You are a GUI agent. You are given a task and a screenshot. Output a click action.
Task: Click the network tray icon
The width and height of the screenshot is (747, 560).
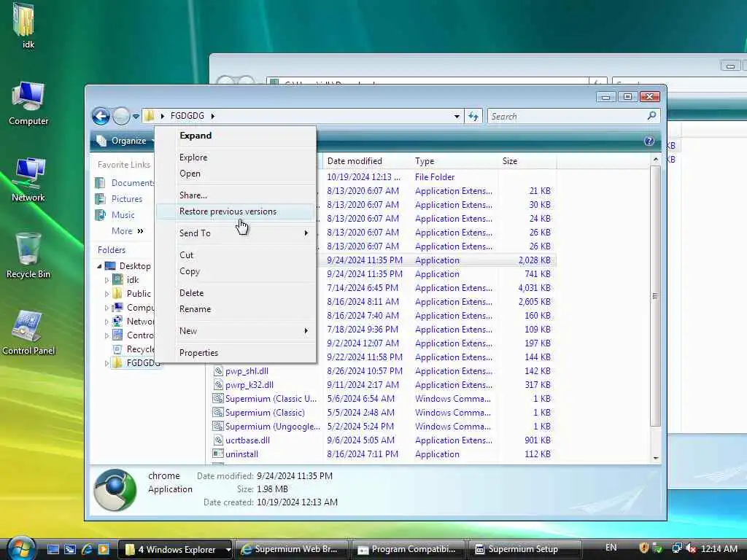click(676, 548)
